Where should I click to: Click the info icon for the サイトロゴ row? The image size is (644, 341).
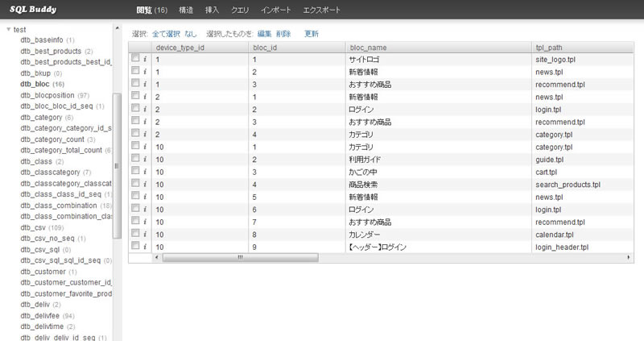pyautogui.click(x=145, y=60)
